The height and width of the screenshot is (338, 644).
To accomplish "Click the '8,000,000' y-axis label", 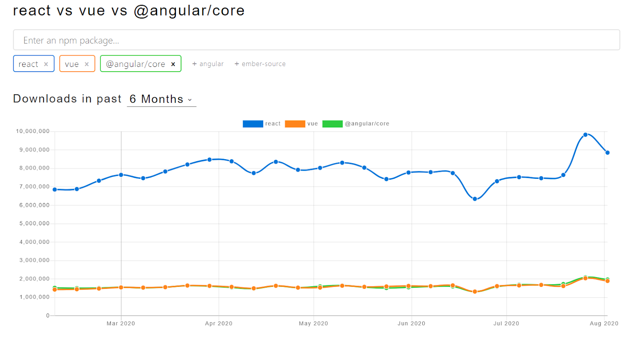I will pyautogui.click(x=34, y=168).
